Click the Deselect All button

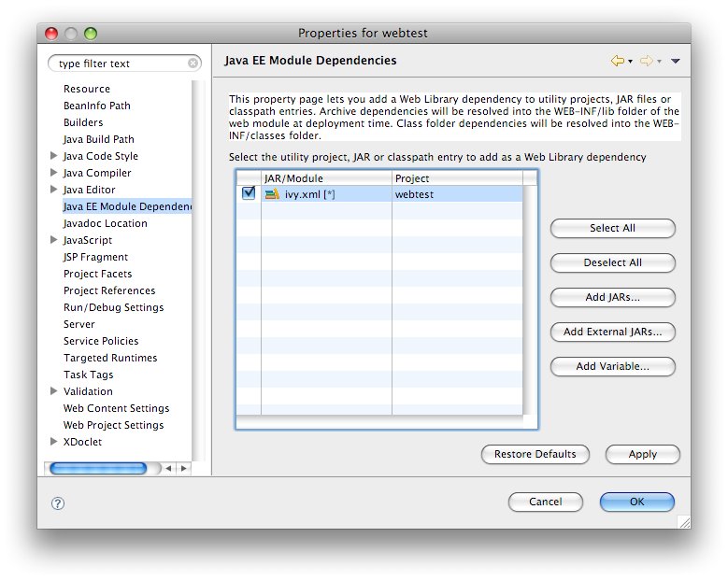point(612,262)
